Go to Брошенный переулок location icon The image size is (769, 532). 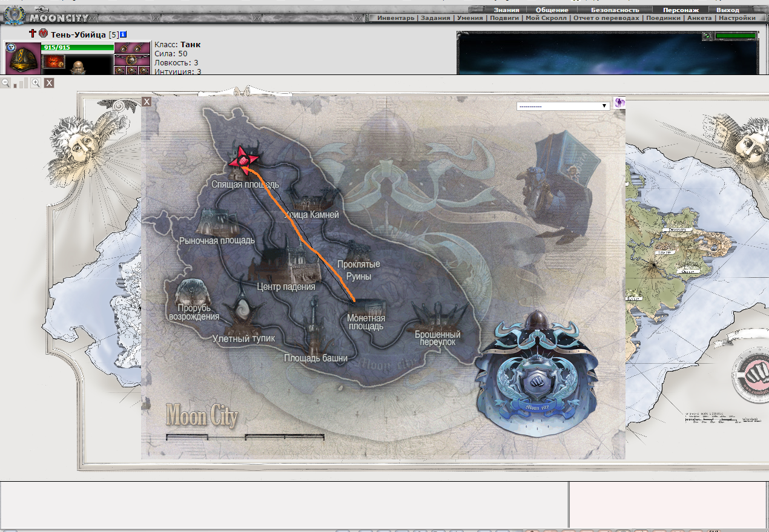coord(438,317)
